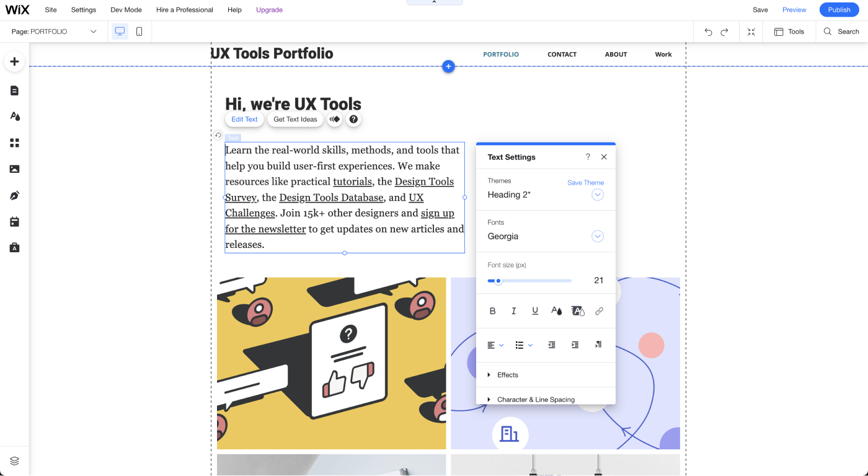
Task: Select the yellow feedback illustration thumbnail
Action: point(331,363)
